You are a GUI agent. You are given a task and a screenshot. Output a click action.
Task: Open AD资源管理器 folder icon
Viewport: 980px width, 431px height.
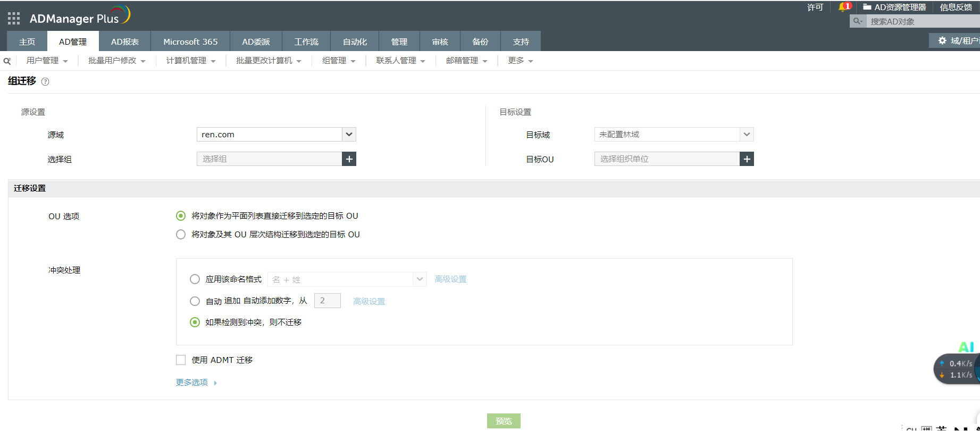point(867,7)
